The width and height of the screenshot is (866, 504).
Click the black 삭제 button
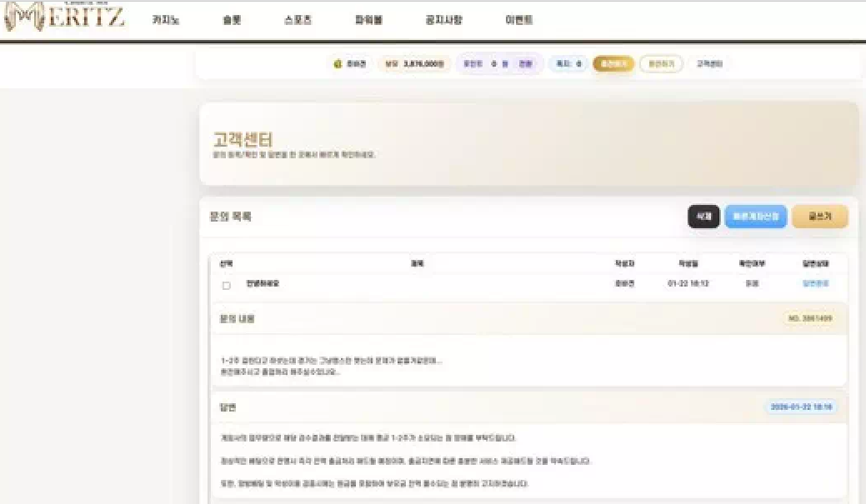point(703,217)
